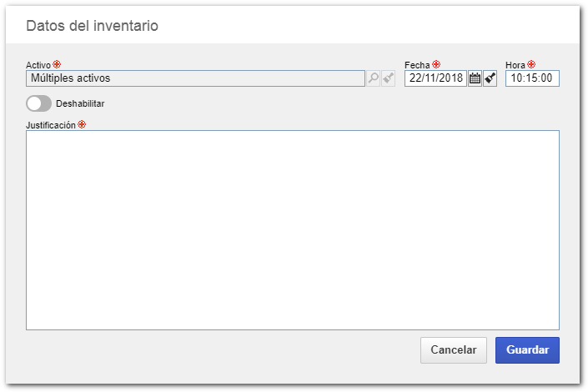Click the red required marker beside Activo

pos(57,64)
